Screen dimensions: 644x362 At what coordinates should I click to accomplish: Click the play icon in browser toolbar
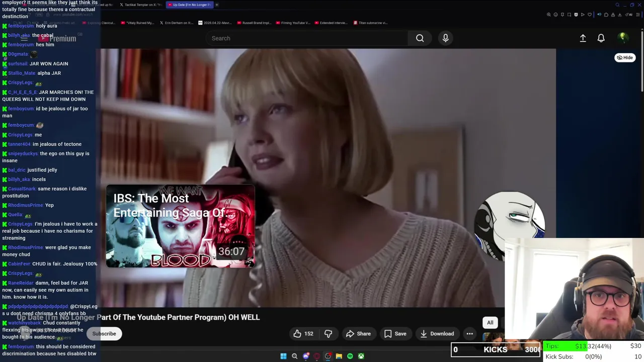[x=583, y=15]
